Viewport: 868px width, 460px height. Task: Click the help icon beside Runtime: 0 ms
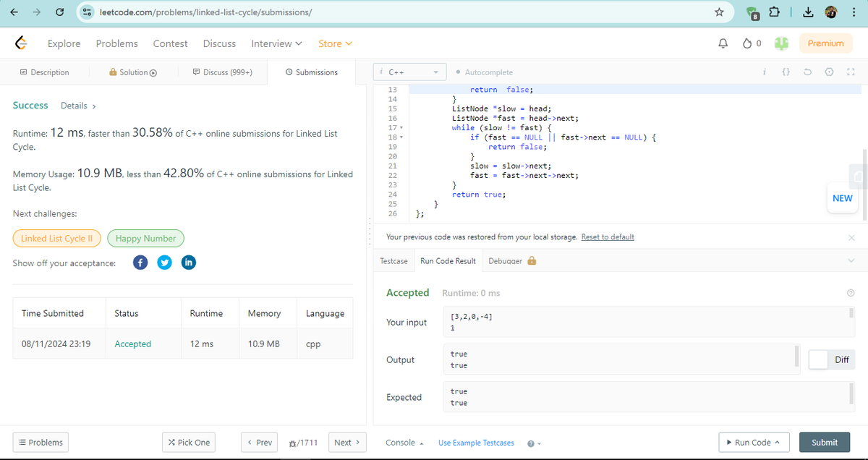pyautogui.click(x=850, y=293)
